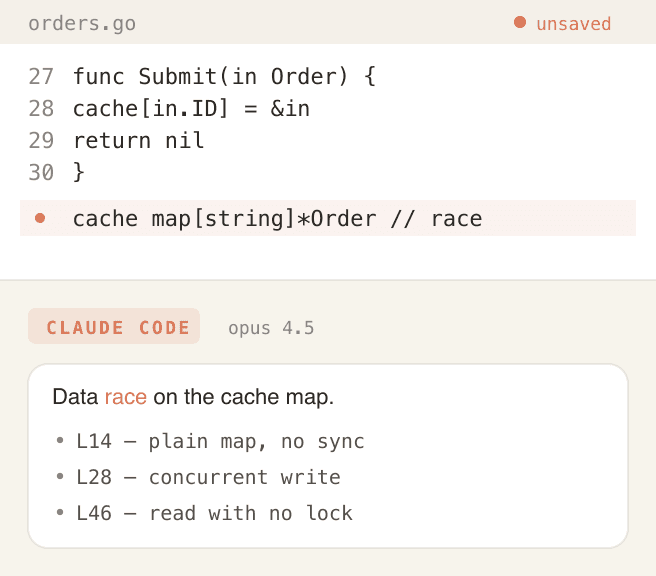Open the L28 concurrent write item
The image size is (656, 576).
(199, 477)
